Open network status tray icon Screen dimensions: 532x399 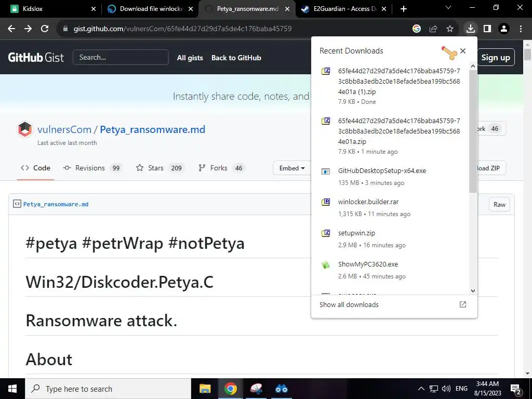click(x=434, y=389)
